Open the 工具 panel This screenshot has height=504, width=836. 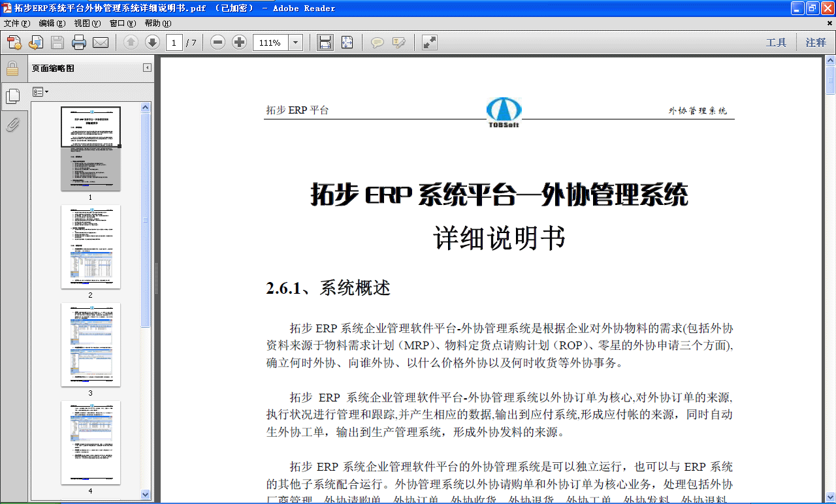(x=777, y=42)
